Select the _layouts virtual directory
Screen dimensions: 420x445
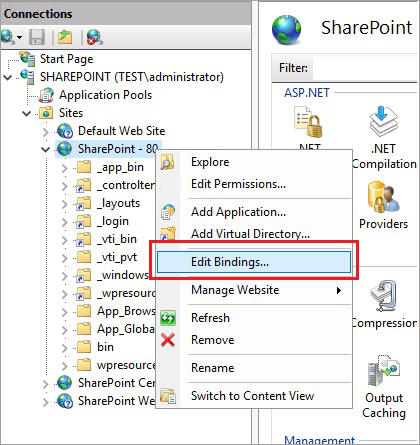pyautogui.click(x=118, y=203)
